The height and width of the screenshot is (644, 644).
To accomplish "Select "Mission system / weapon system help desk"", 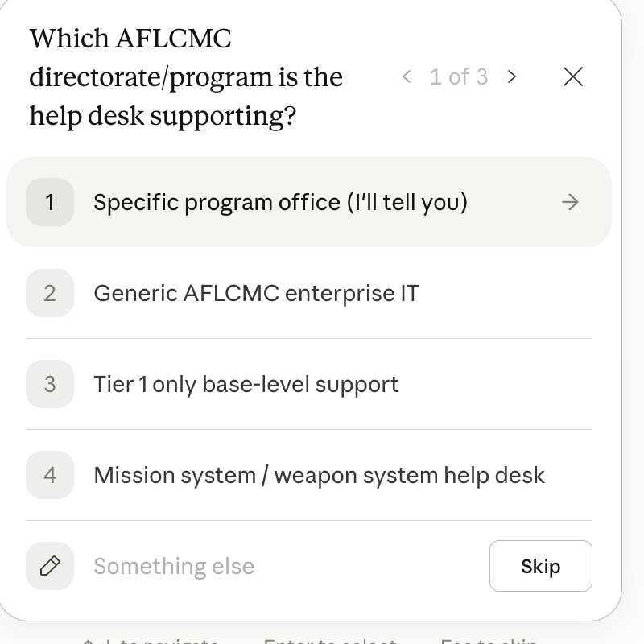I will tap(319, 475).
